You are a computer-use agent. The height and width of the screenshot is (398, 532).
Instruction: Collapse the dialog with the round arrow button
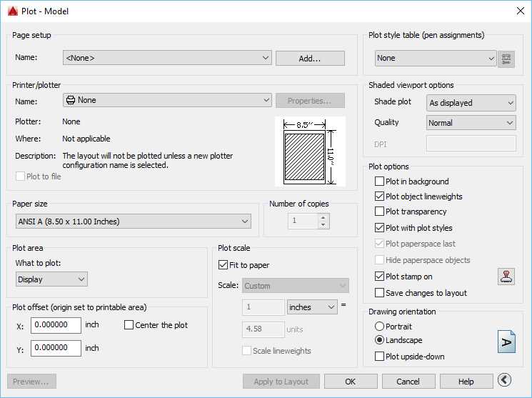505,380
